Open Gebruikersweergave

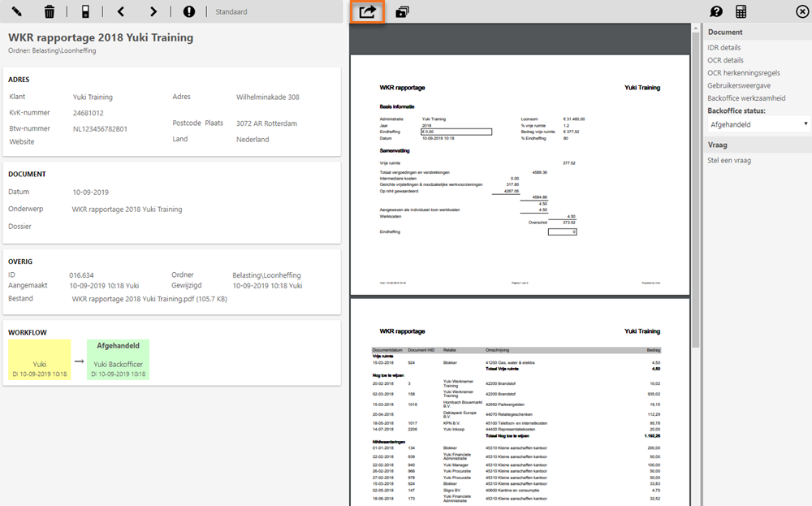coord(739,85)
